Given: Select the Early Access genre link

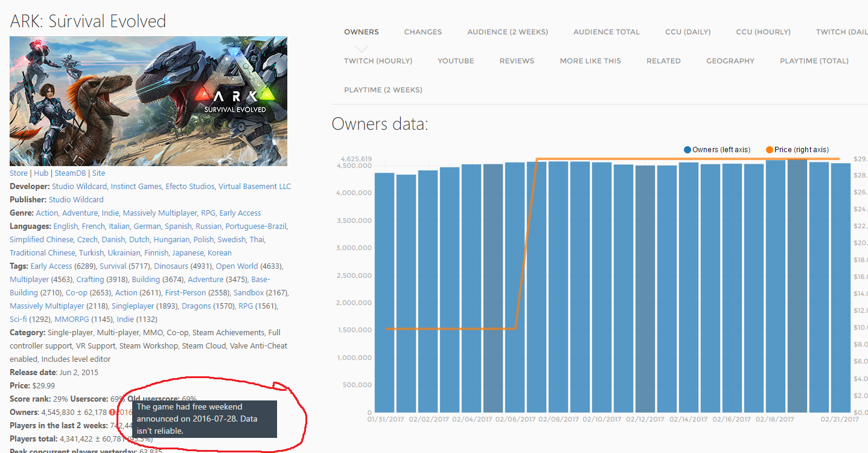Looking at the screenshot, I should tap(240, 213).
